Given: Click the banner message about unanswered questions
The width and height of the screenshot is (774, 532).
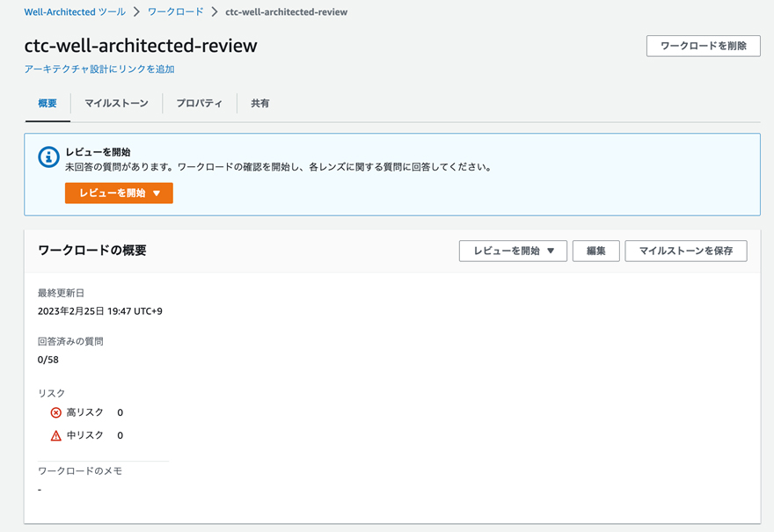Looking at the screenshot, I should (x=279, y=167).
